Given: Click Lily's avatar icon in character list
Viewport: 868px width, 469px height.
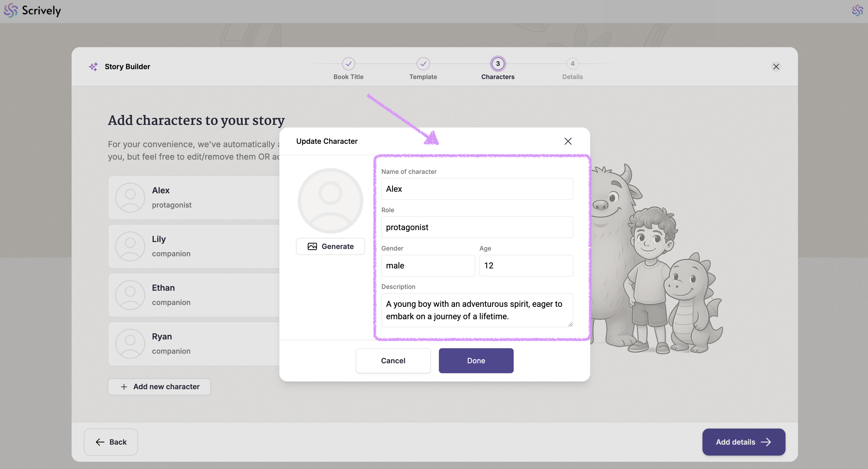Looking at the screenshot, I should tap(130, 246).
